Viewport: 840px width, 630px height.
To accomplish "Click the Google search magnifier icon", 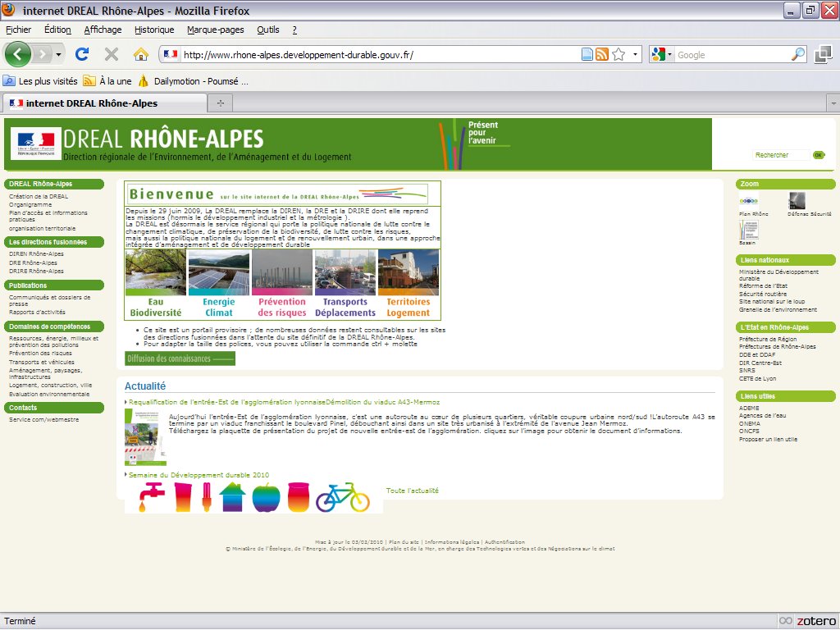I will click(x=798, y=55).
